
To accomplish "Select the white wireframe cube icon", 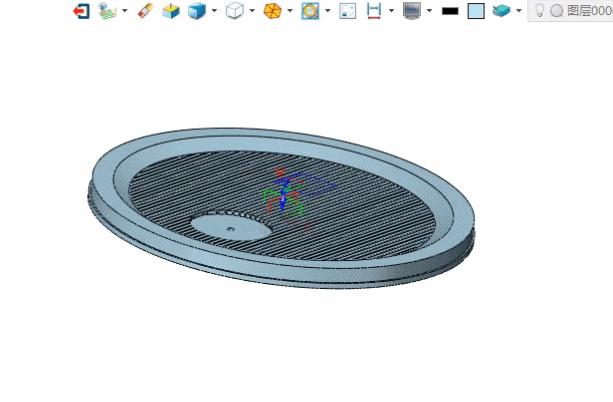I will point(235,11).
